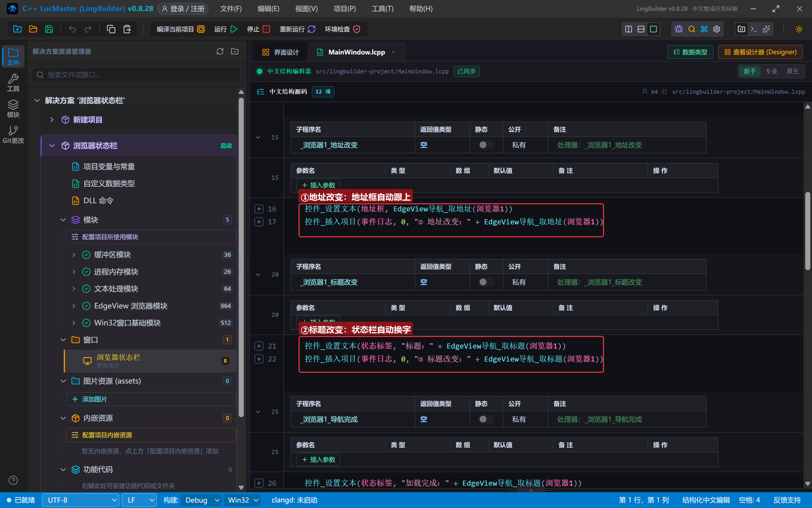Expand the 新建项目 tree node
Viewport: 812px width, 508px height.
(52, 120)
